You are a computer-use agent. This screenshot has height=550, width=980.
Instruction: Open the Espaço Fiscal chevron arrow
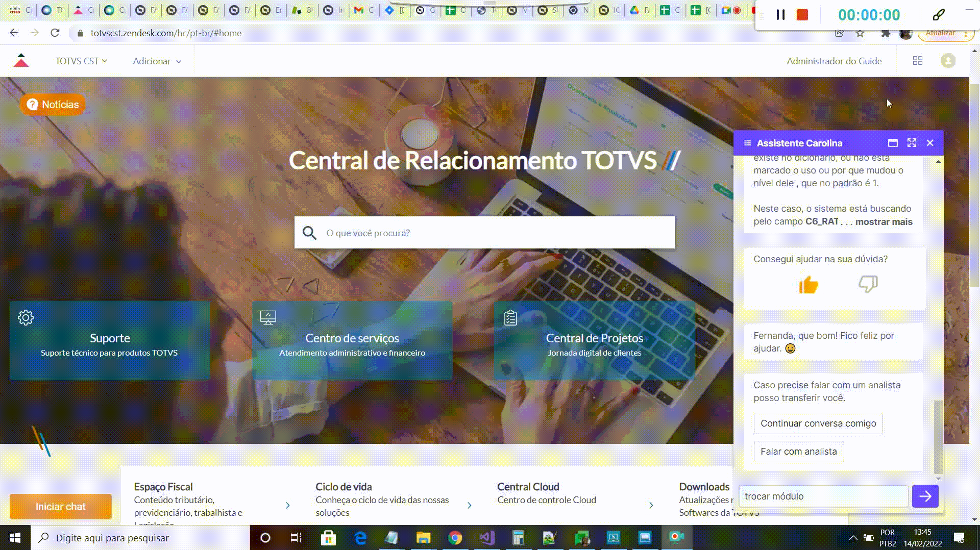click(x=288, y=505)
